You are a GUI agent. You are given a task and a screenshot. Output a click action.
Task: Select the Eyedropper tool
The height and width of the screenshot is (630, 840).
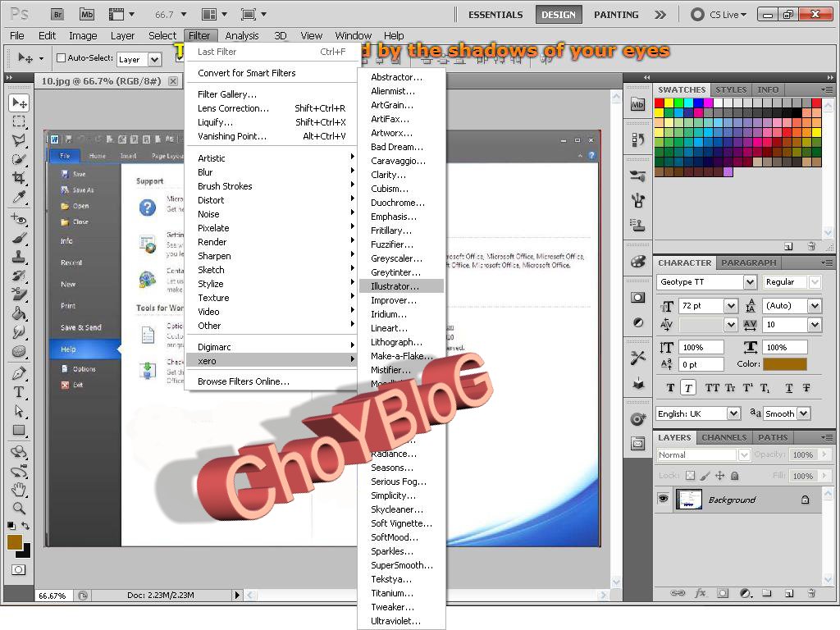[x=19, y=197]
